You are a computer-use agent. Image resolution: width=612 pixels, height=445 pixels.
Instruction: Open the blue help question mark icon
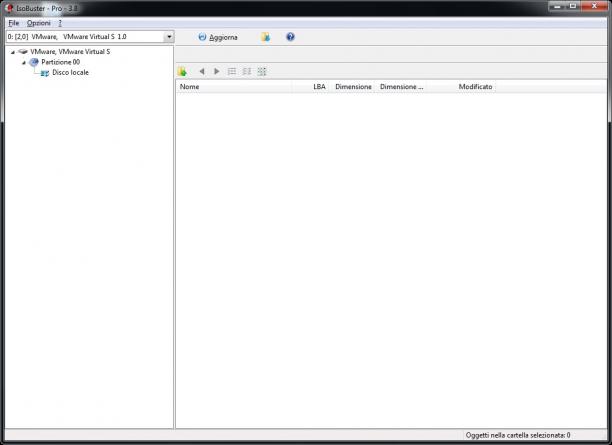(290, 37)
